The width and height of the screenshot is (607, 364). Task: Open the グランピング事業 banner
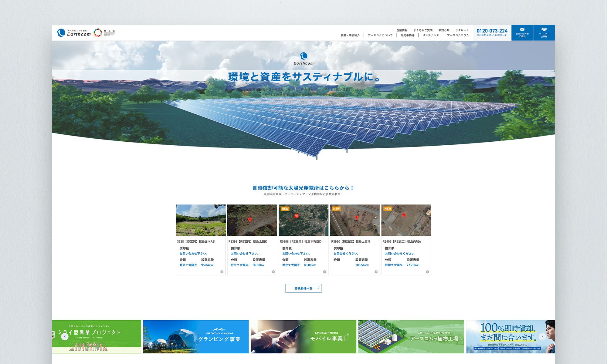pyautogui.click(x=196, y=337)
